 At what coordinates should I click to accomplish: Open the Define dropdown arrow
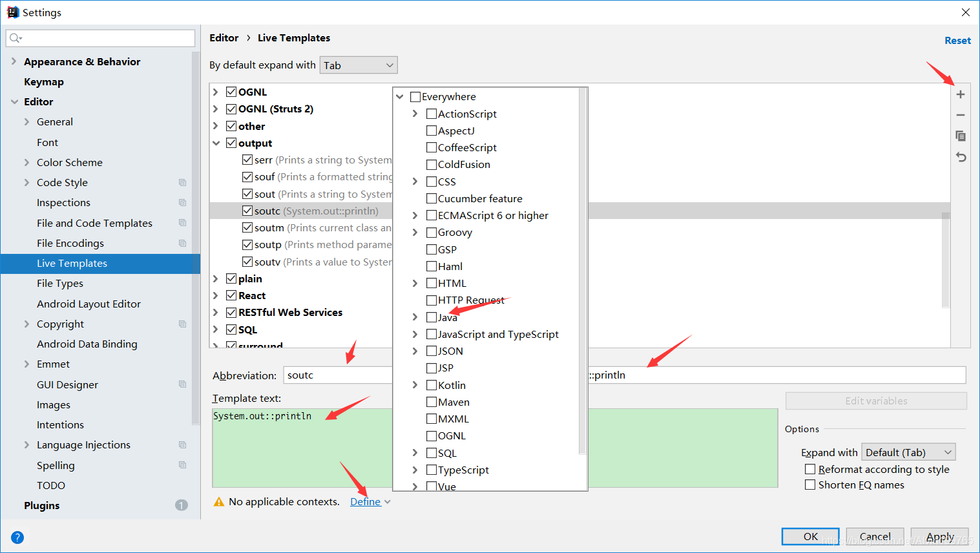(x=388, y=502)
